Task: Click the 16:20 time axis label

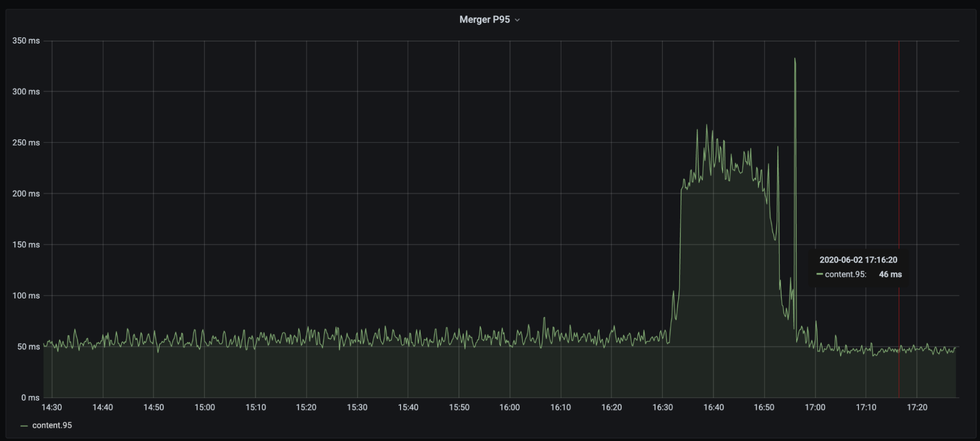Action: tap(611, 407)
